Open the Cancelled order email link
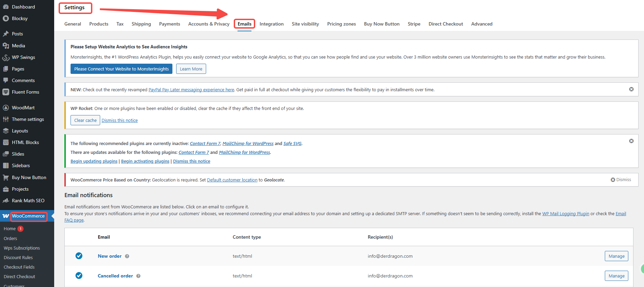This screenshot has height=287, width=644. coord(115,276)
